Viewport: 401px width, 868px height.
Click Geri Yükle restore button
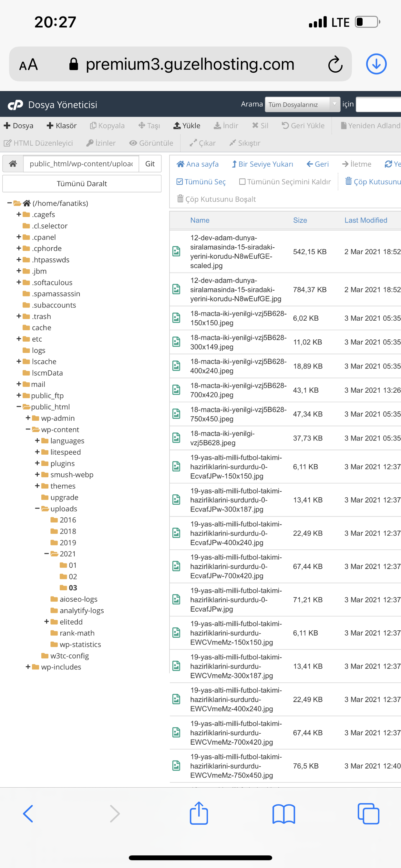tap(303, 126)
